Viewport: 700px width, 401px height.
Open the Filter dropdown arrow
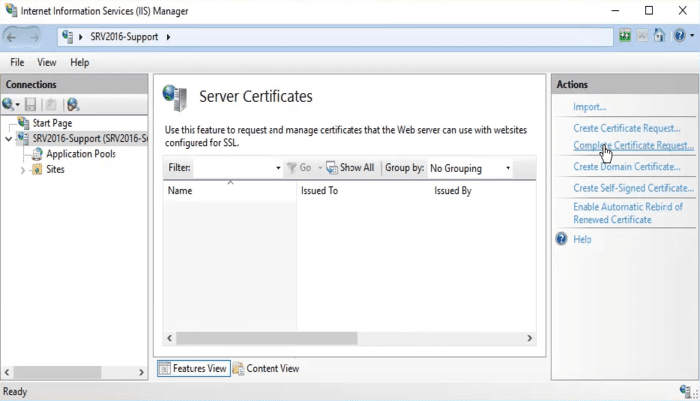coord(278,168)
